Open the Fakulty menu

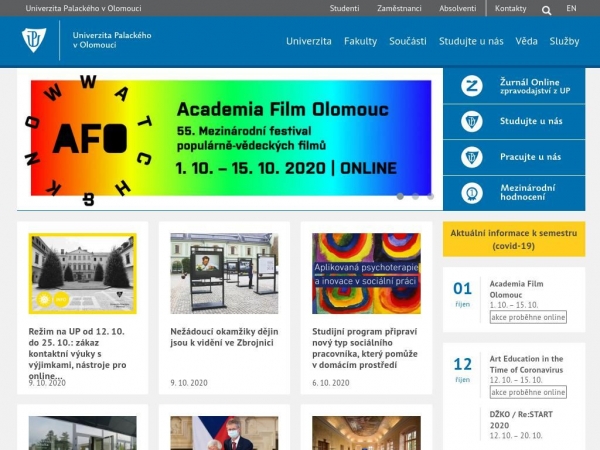[x=360, y=41]
